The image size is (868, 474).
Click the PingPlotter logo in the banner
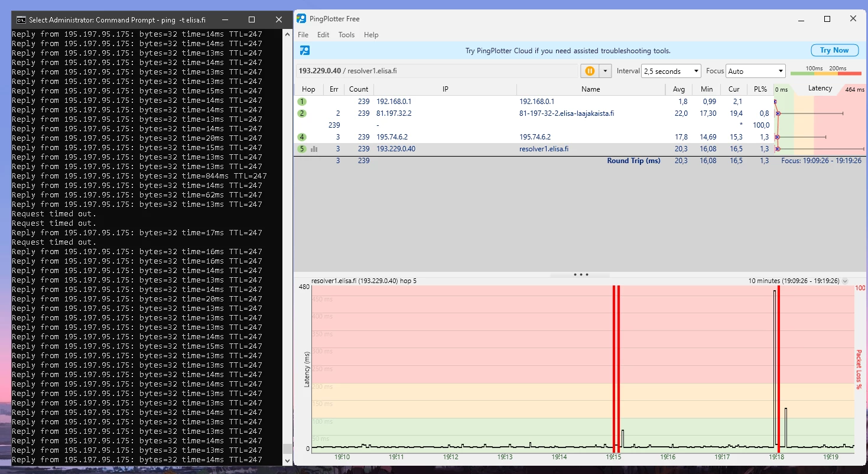[x=305, y=51]
